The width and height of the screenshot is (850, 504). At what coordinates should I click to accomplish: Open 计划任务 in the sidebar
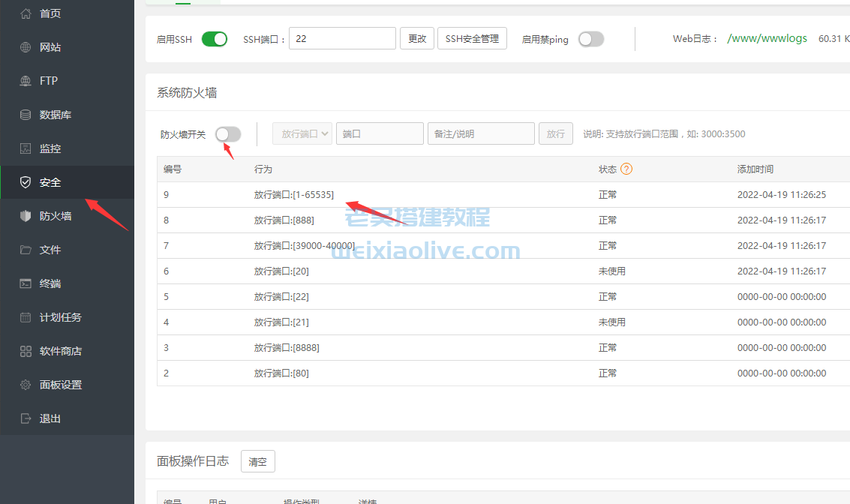[x=60, y=317]
